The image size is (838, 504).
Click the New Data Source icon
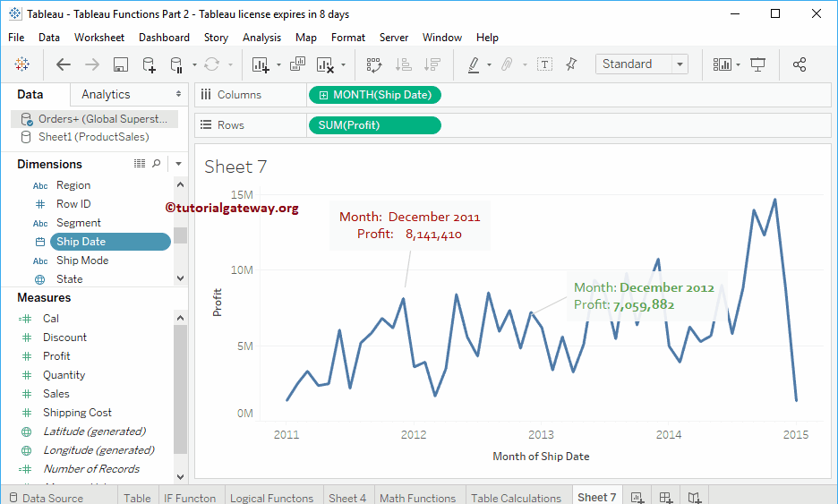point(150,64)
